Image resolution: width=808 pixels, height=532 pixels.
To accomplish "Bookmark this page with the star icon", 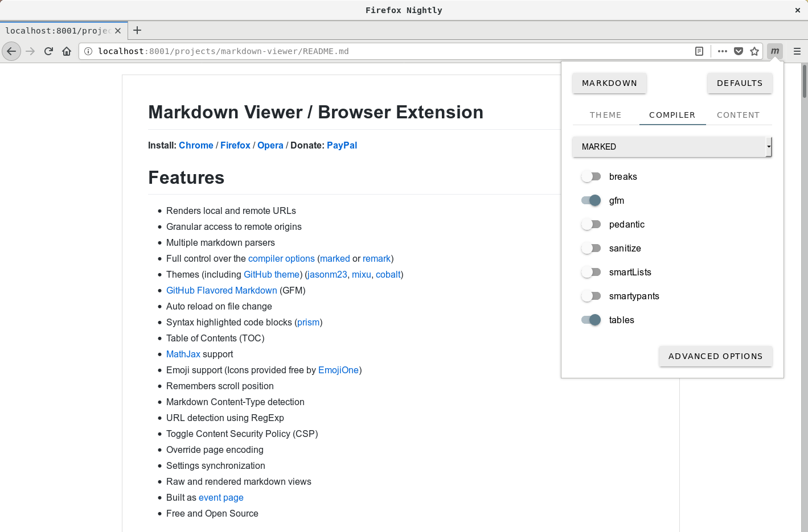I will [x=754, y=51].
